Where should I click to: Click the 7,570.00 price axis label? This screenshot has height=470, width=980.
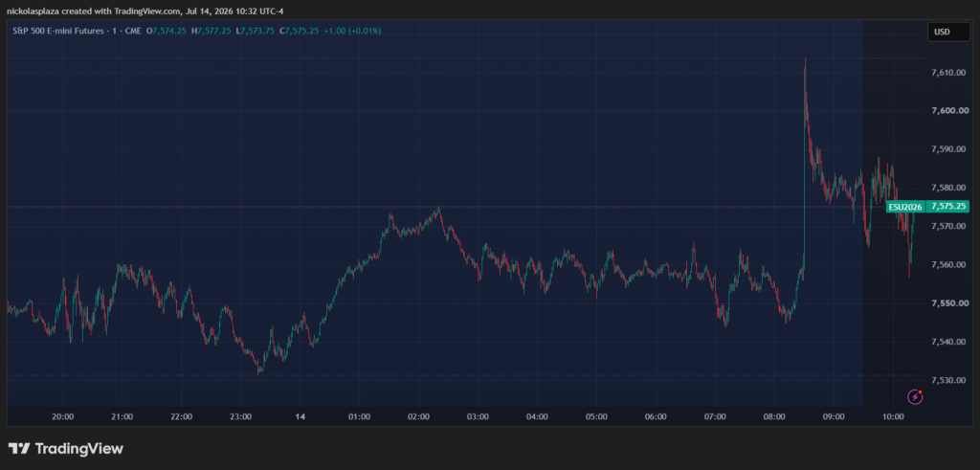point(949,226)
